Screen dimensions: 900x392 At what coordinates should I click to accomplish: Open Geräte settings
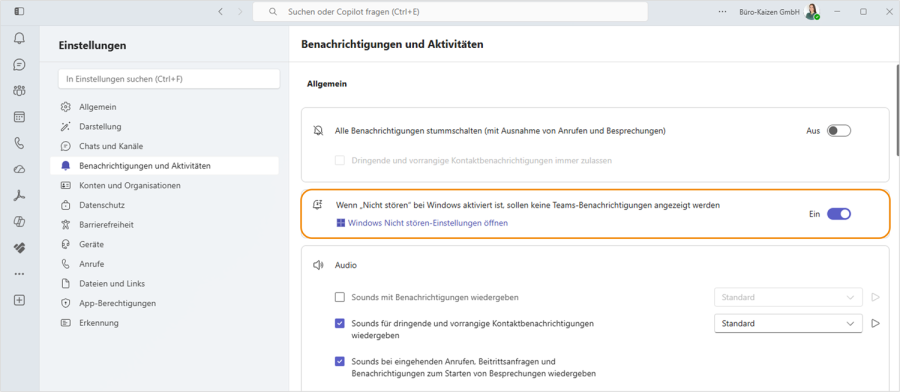tap(164, 244)
